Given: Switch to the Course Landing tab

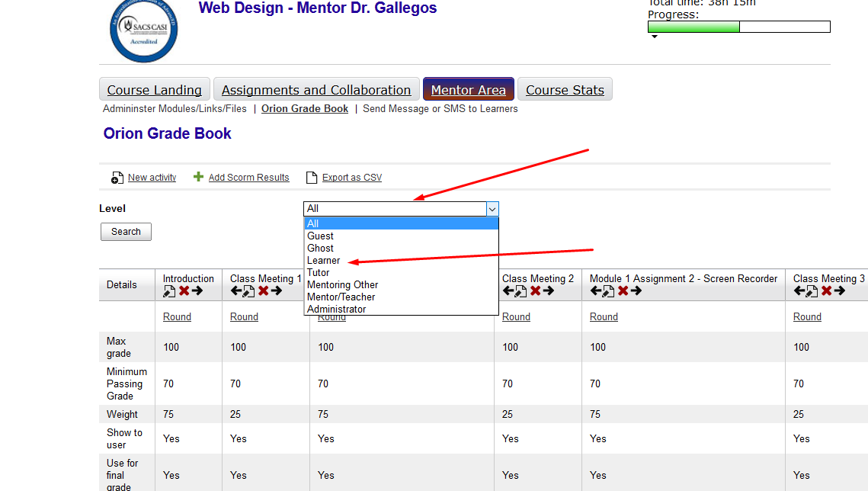Looking at the screenshot, I should (x=155, y=90).
